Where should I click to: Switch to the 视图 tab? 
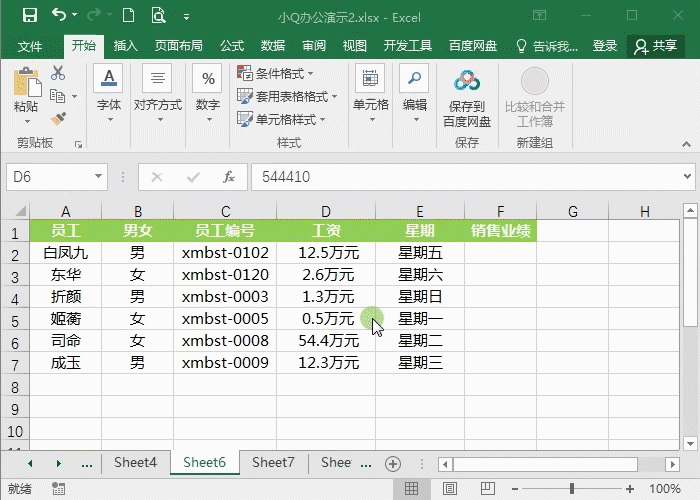point(355,46)
